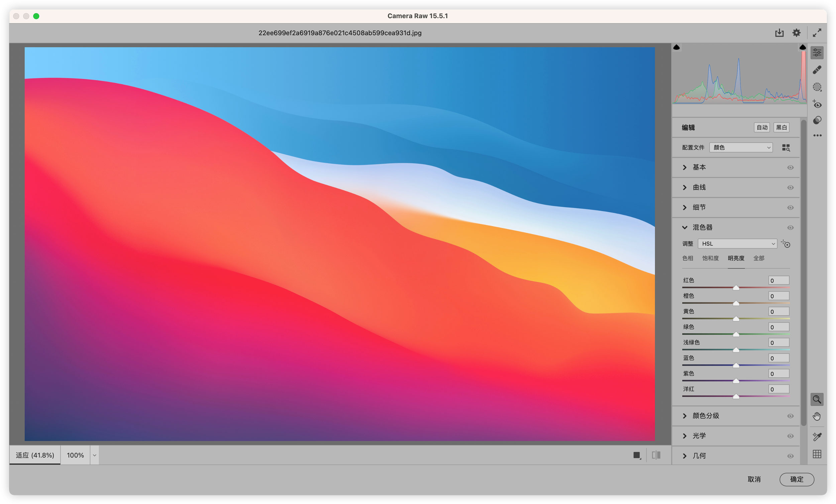Screen dimensions: 836x504
Task: Switch to the 全部 tab
Action: click(759, 258)
